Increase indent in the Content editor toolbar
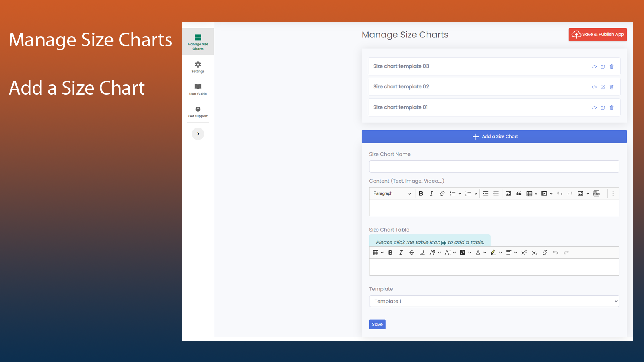This screenshot has height=362, width=644. (x=485, y=194)
